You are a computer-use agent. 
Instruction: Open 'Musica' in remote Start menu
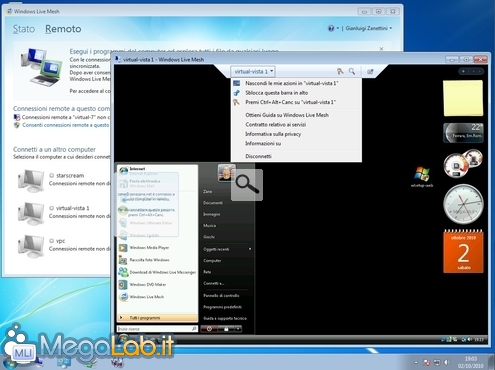click(210, 226)
